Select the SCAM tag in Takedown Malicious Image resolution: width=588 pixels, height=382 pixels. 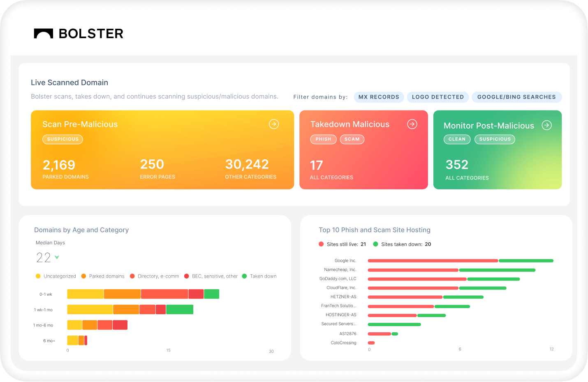[352, 139]
